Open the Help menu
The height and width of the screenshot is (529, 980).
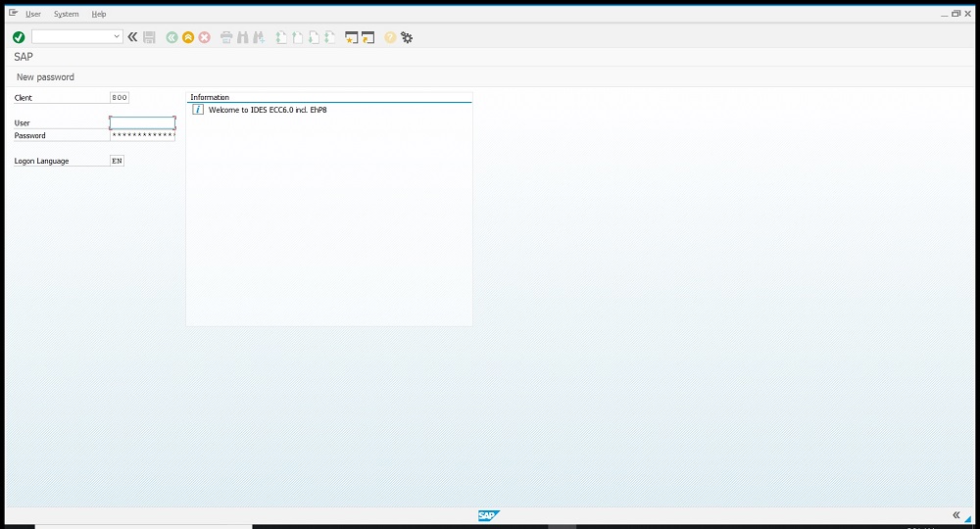point(99,14)
